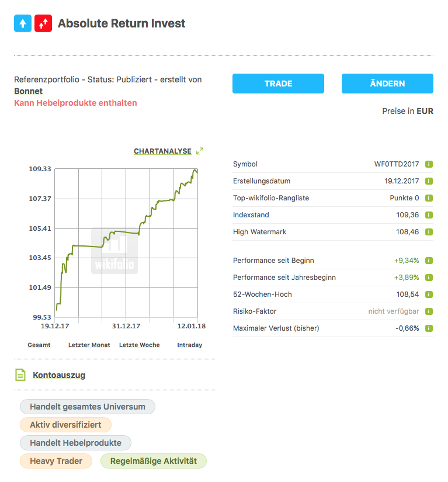Click info icon for Risiko-Faktor

click(x=429, y=311)
